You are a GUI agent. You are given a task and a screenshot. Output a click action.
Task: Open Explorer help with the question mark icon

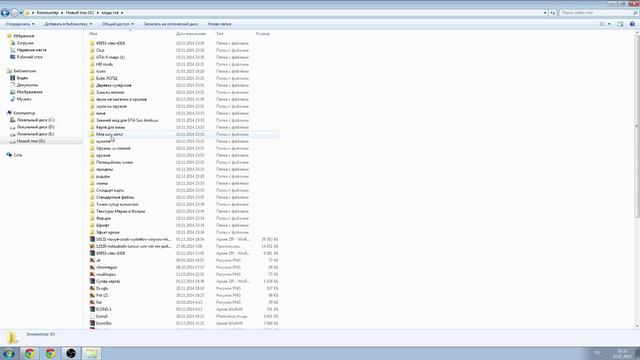(632, 24)
